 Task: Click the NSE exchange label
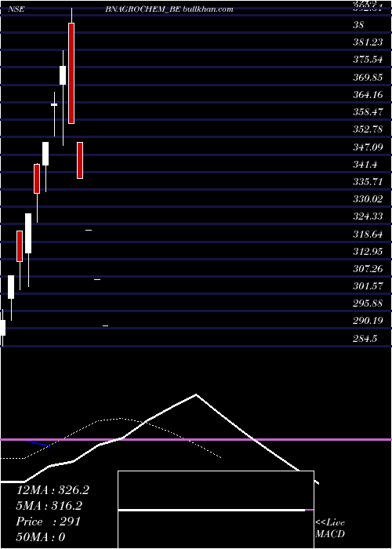click(16, 9)
